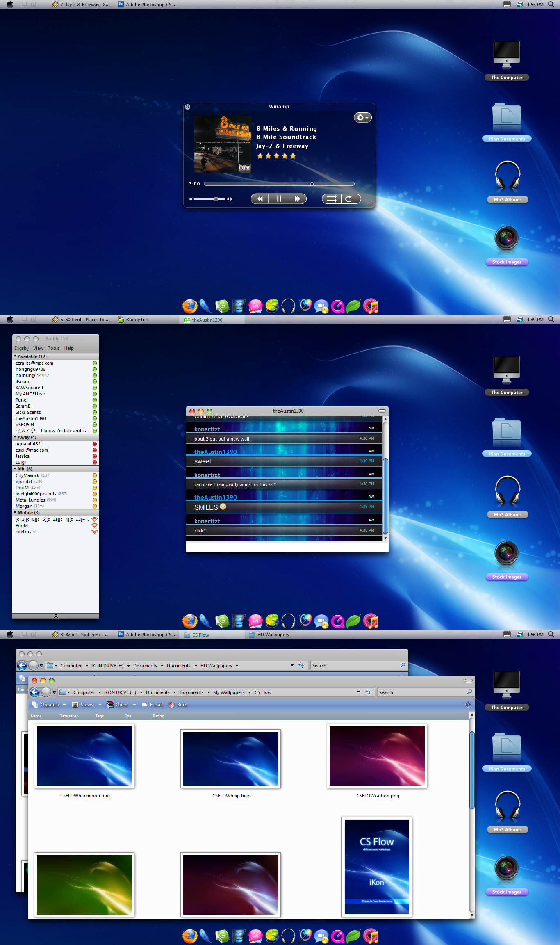
Task: Close the Winamp widget with its X
Action: [188, 107]
